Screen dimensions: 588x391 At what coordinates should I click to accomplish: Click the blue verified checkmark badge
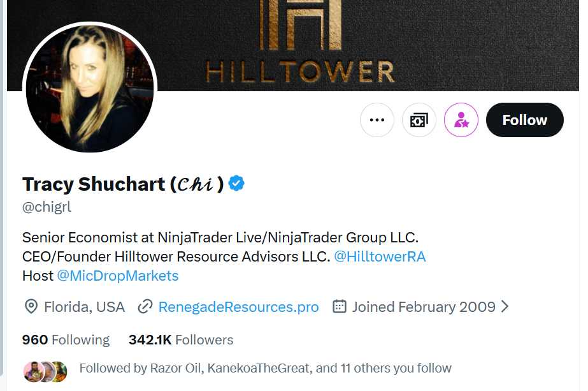click(237, 184)
